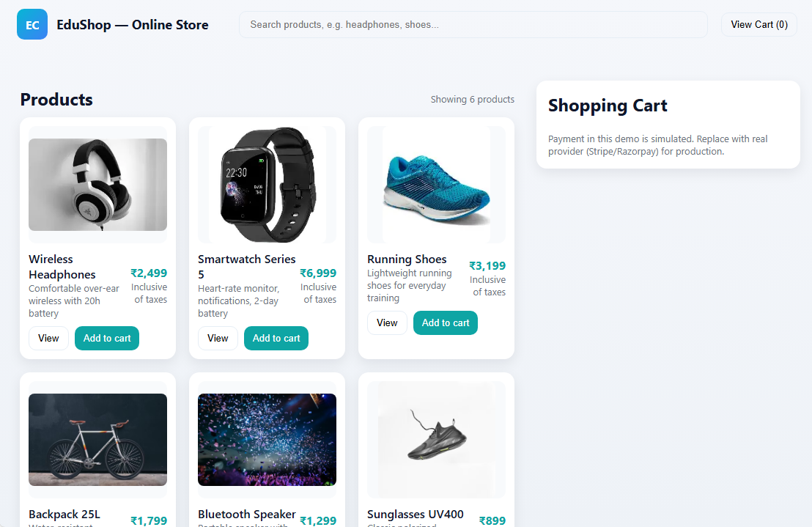View Smartwatch Series 5 details
812x527 pixels.
218,338
